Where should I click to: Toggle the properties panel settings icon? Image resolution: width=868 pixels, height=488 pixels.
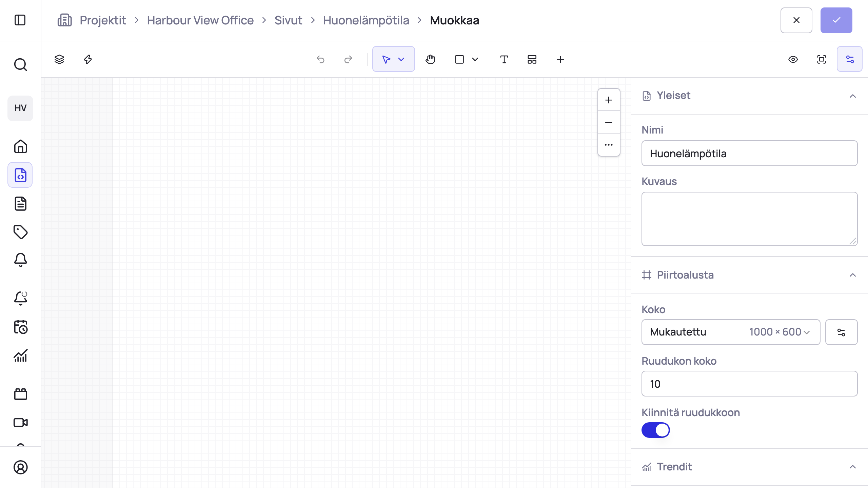pos(850,59)
